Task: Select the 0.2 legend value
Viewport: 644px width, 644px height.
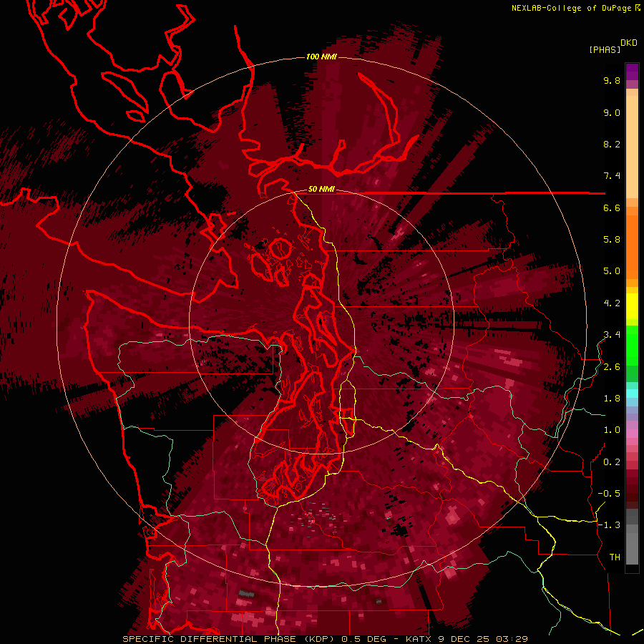Action: tap(612, 462)
